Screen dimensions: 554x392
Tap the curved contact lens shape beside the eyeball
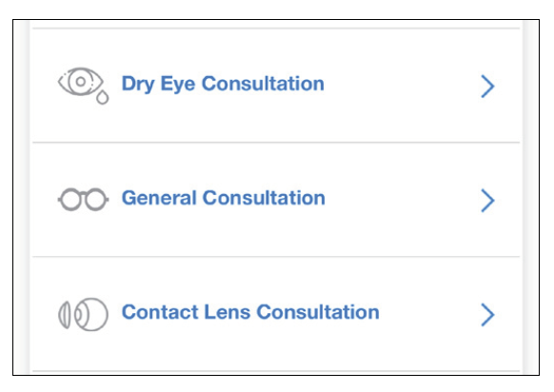[x=65, y=315]
